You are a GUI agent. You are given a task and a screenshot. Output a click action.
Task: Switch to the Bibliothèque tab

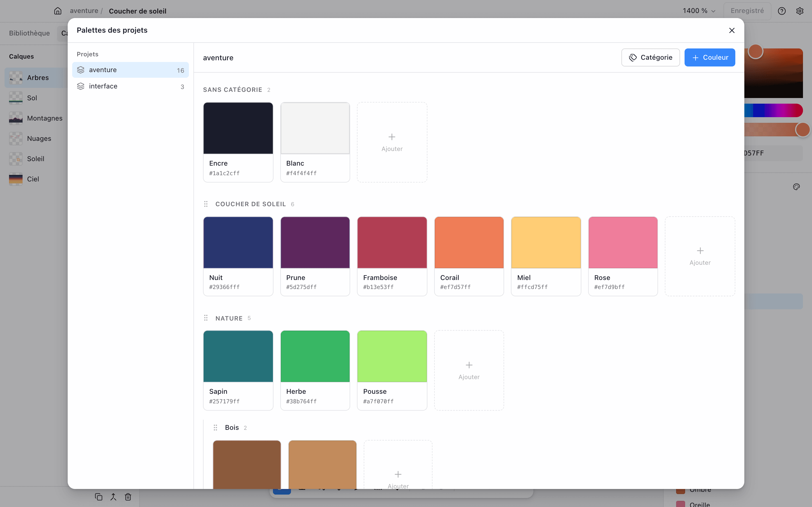coord(30,33)
